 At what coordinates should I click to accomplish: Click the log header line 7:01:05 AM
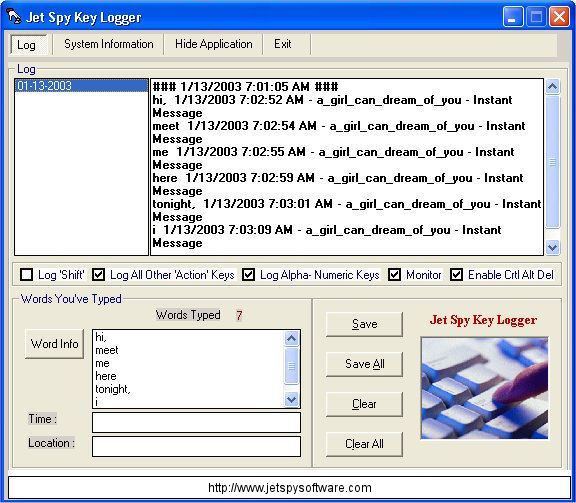coord(245,87)
